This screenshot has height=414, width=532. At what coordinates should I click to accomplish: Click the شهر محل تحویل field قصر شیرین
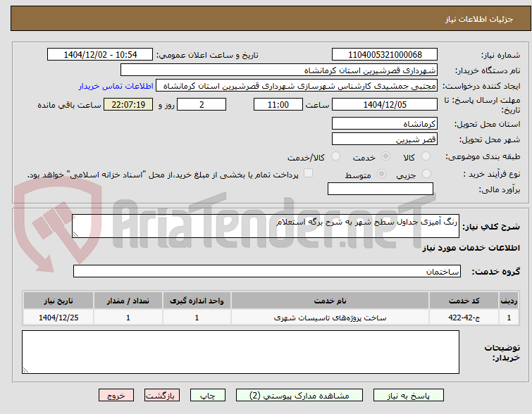point(385,139)
